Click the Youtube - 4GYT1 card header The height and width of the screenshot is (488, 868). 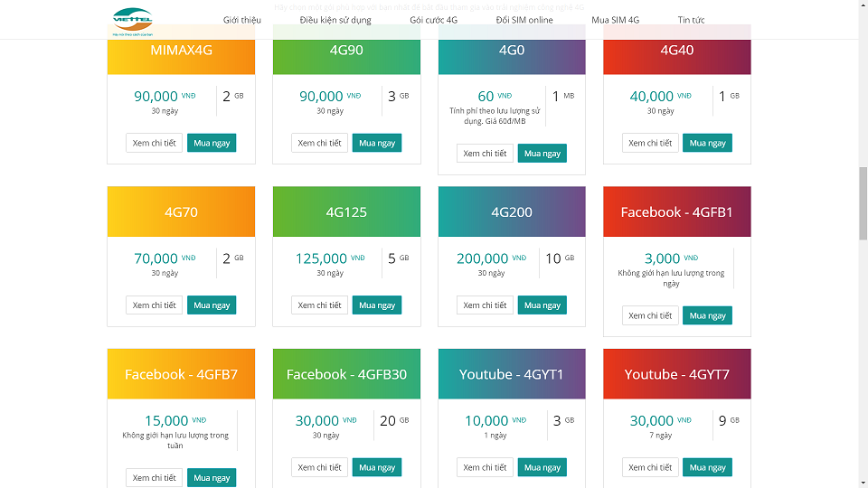click(x=512, y=374)
